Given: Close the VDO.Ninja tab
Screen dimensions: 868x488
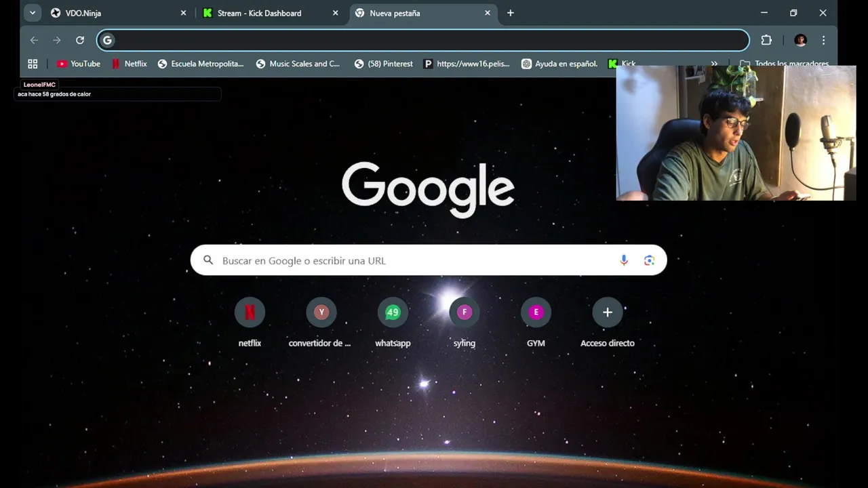Looking at the screenshot, I should point(183,13).
